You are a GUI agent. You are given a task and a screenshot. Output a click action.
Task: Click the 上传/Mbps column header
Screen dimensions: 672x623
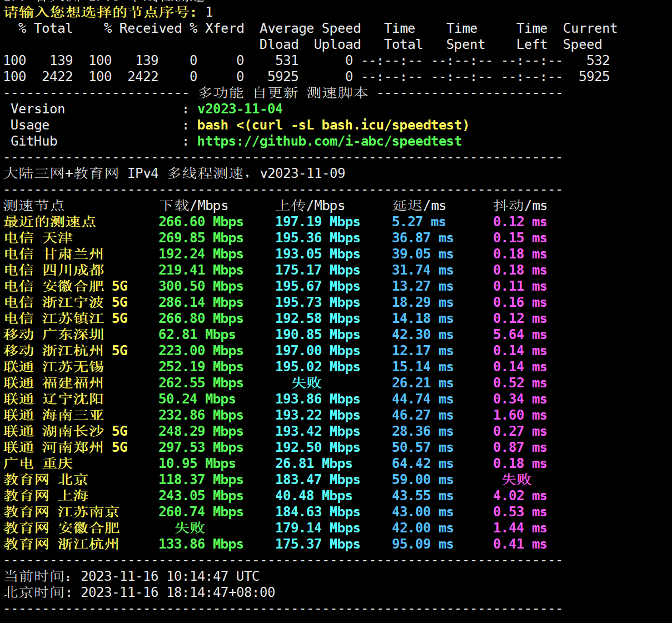[310, 206]
